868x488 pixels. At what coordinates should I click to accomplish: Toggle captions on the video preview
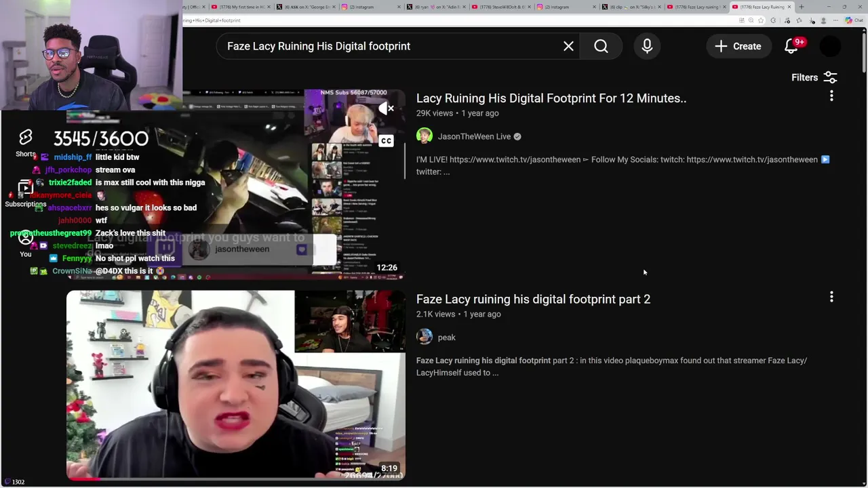click(x=386, y=141)
